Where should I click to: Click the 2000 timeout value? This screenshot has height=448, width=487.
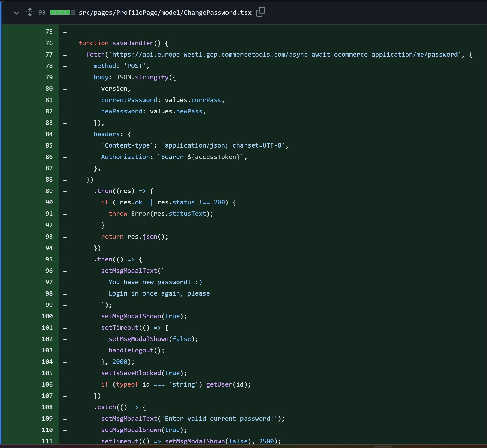(x=120, y=362)
